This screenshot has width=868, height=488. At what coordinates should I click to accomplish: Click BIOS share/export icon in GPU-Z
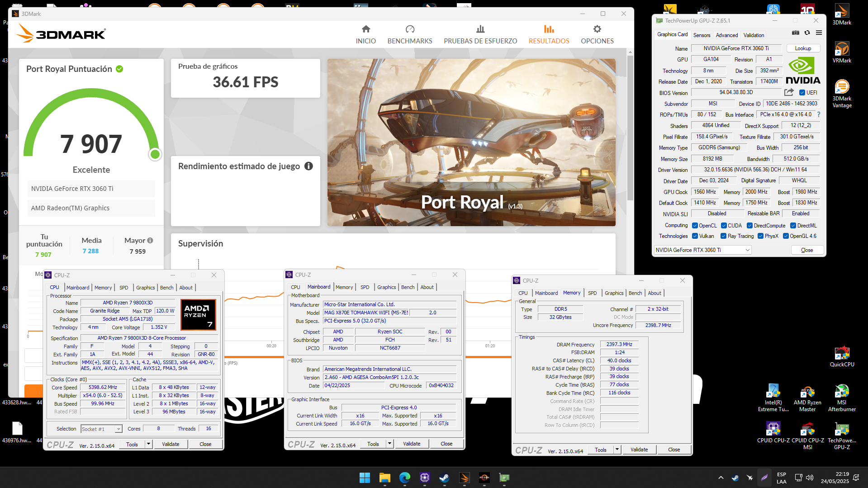(x=789, y=92)
